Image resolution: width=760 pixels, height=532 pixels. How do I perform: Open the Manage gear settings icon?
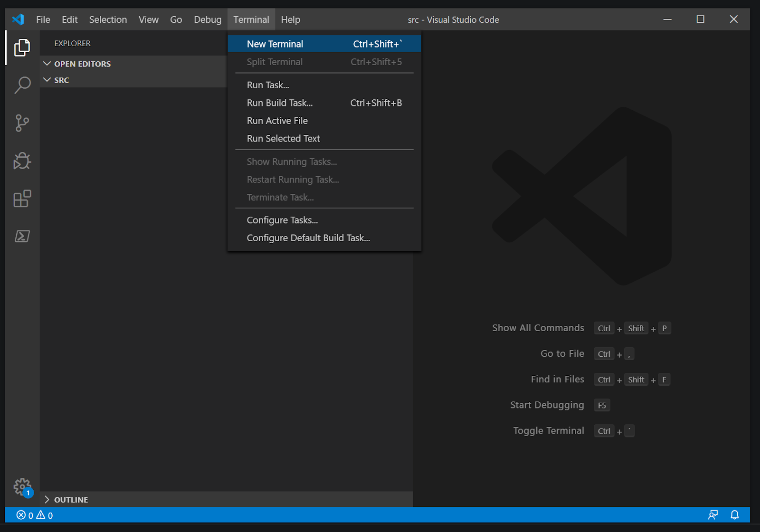[22, 486]
